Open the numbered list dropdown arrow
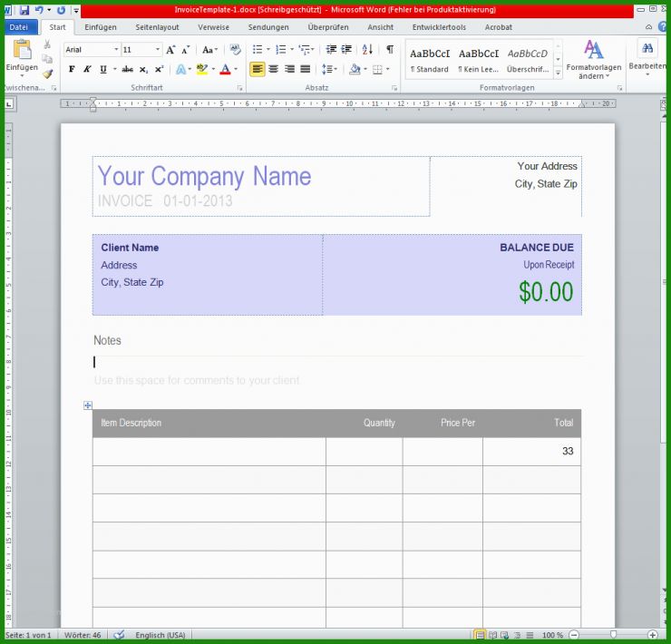The height and width of the screenshot is (644, 671). click(292, 50)
